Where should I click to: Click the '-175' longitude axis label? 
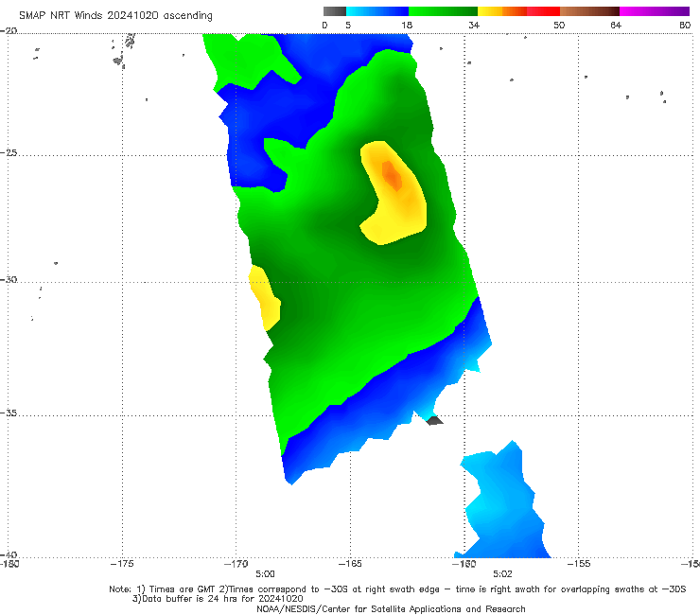tap(122, 564)
